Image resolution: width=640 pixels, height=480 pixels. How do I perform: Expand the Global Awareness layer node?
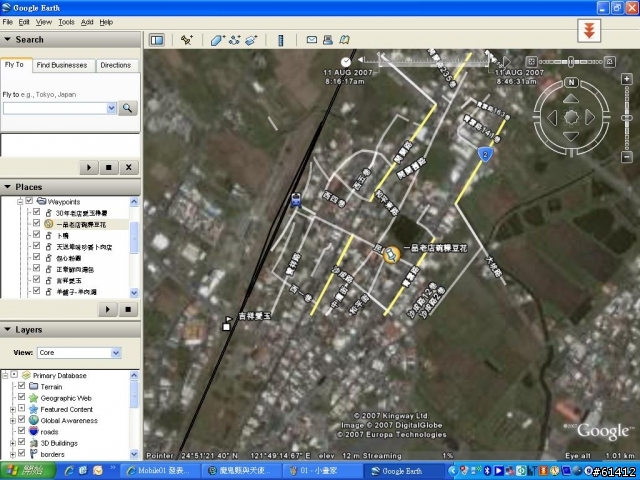click(12, 420)
